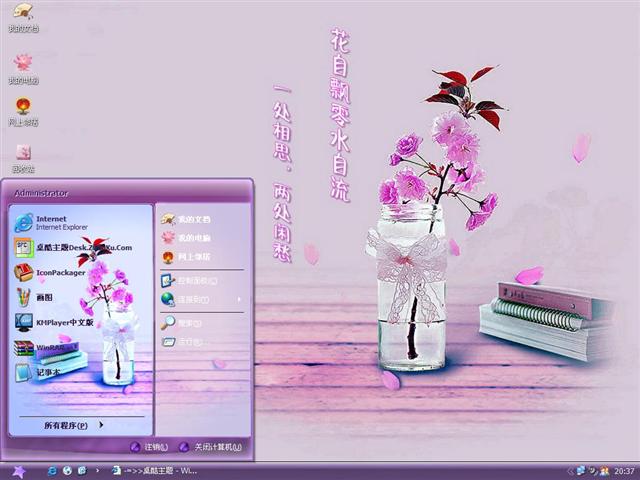Open the network monitors tray icon
Image resolution: width=640 pixels, height=480 pixels.
click(x=581, y=471)
